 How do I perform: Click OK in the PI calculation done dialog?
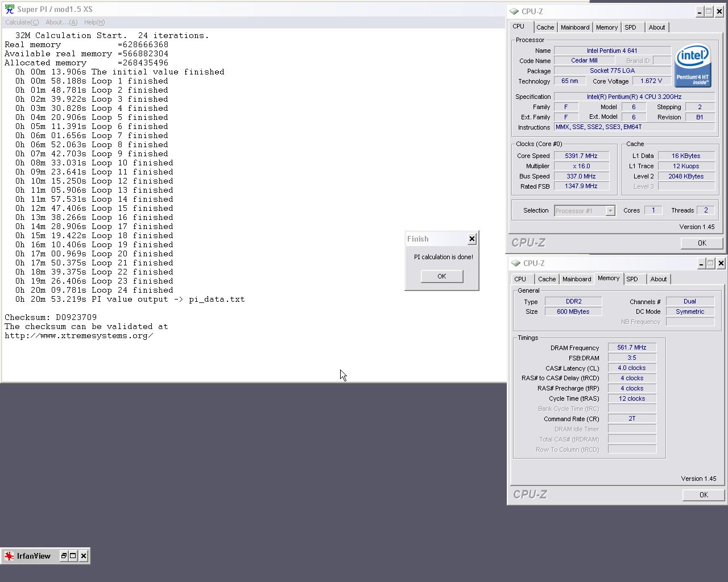pos(442,276)
